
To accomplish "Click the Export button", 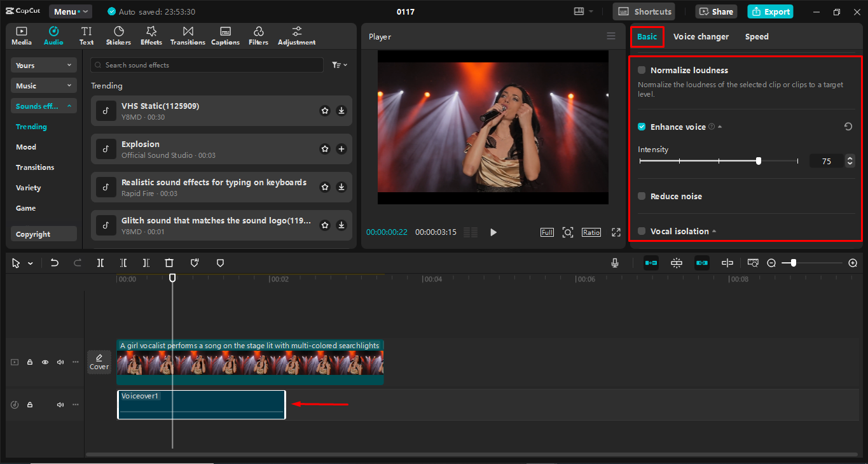I will 770,11.
